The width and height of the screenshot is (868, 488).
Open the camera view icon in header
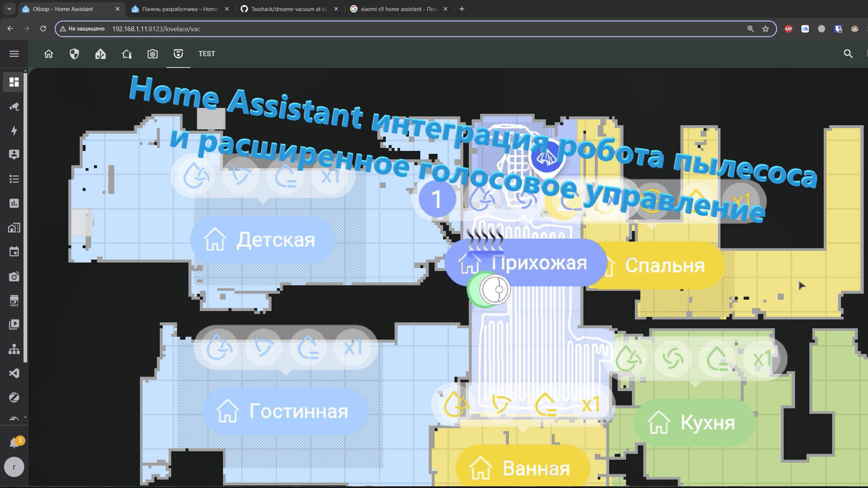[152, 54]
